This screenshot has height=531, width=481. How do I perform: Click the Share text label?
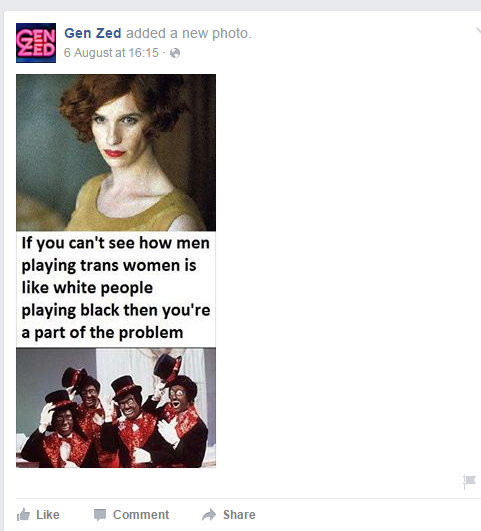239,515
